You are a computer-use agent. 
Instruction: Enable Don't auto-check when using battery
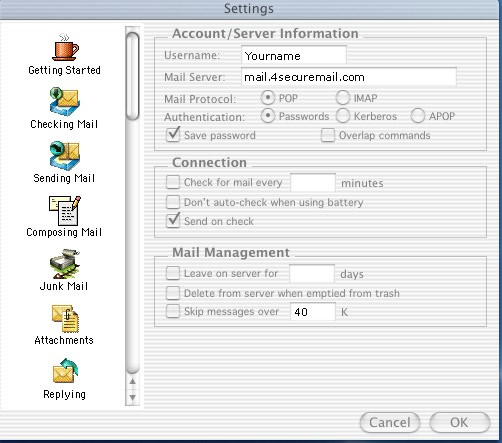pyautogui.click(x=173, y=202)
